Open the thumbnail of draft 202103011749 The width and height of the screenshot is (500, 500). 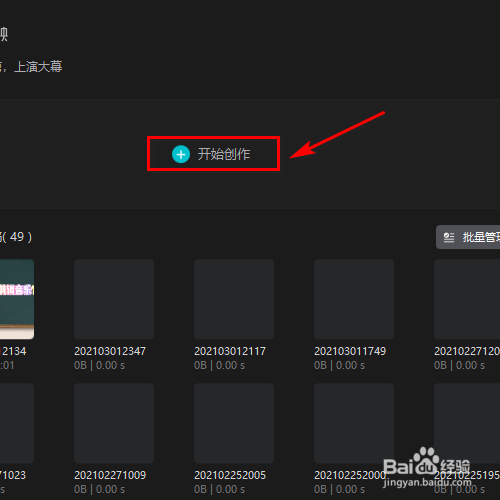[x=354, y=299]
